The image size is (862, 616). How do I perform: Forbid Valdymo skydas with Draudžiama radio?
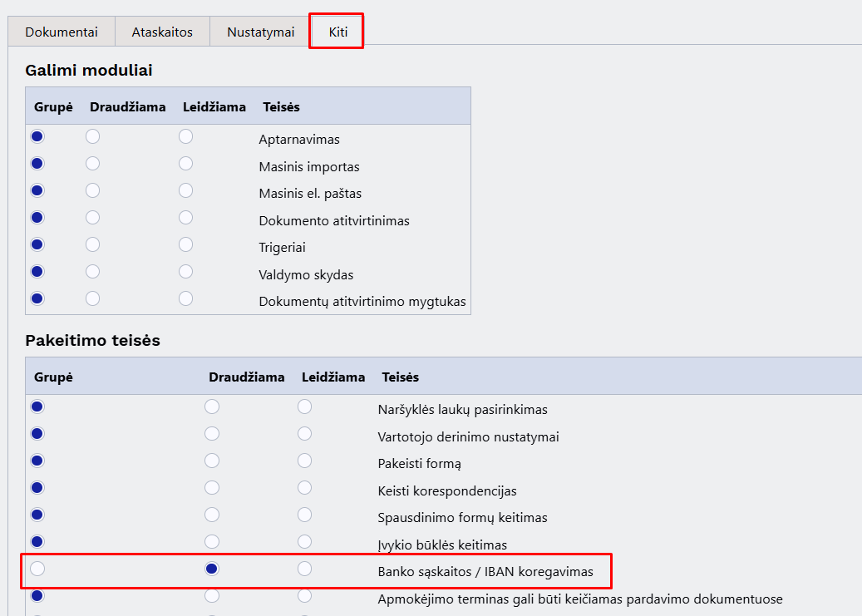92,272
